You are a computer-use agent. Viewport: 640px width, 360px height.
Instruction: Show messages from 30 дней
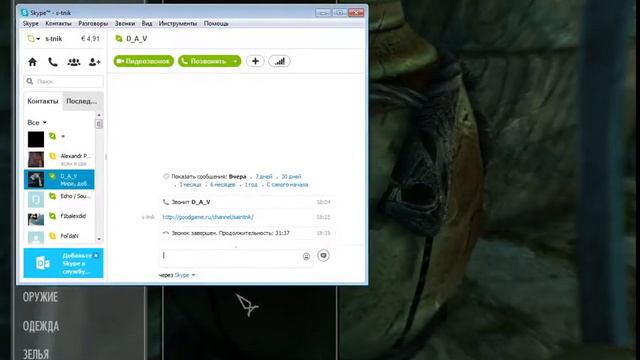291,177
